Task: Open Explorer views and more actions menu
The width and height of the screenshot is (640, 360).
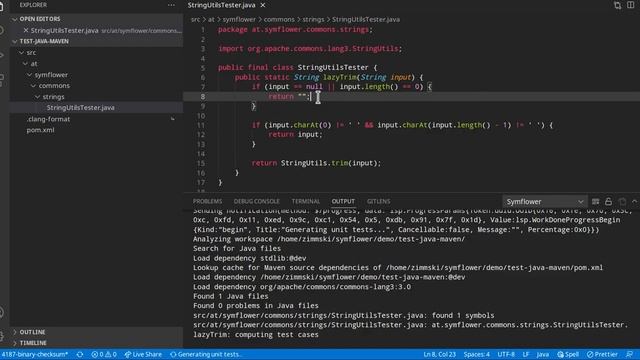Action: point(171,5)
